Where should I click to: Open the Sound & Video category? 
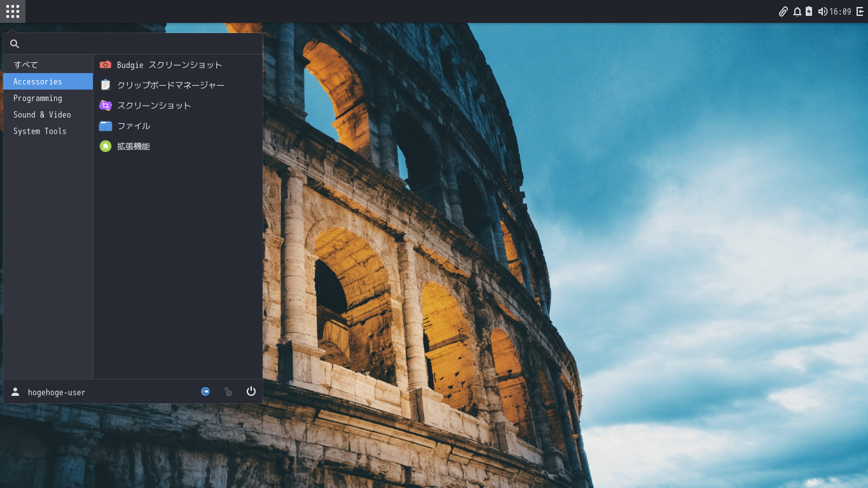coord(48,114)
